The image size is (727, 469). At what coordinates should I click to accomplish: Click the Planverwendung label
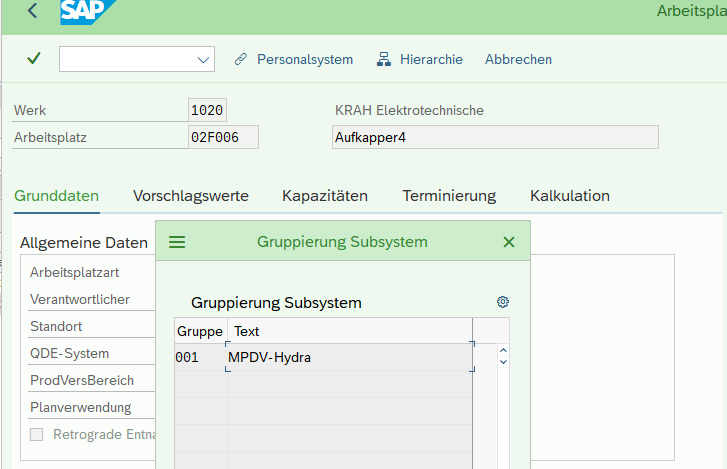[x=81, y=407]
